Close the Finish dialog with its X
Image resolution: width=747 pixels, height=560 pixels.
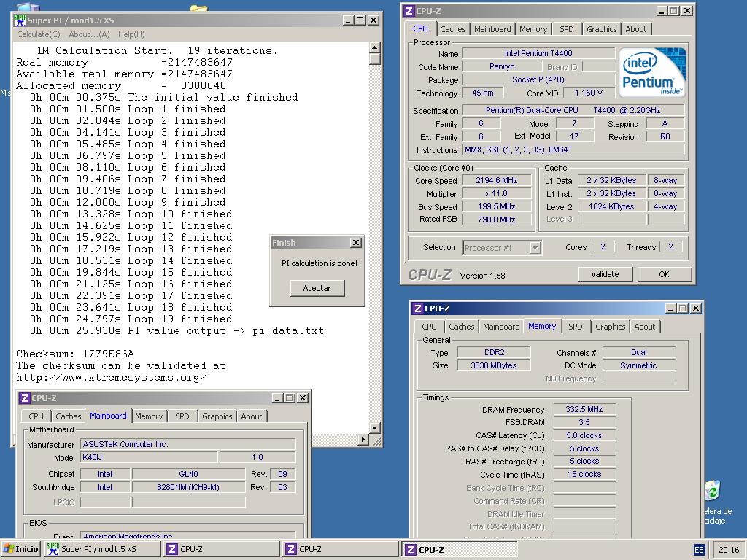(355, 242)
